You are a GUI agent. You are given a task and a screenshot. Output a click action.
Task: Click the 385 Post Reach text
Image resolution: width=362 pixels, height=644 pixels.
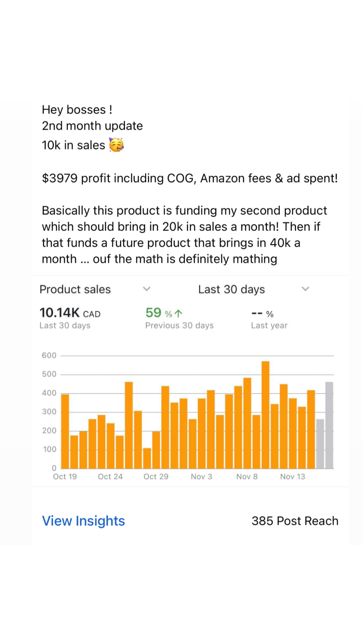(295, 521)
